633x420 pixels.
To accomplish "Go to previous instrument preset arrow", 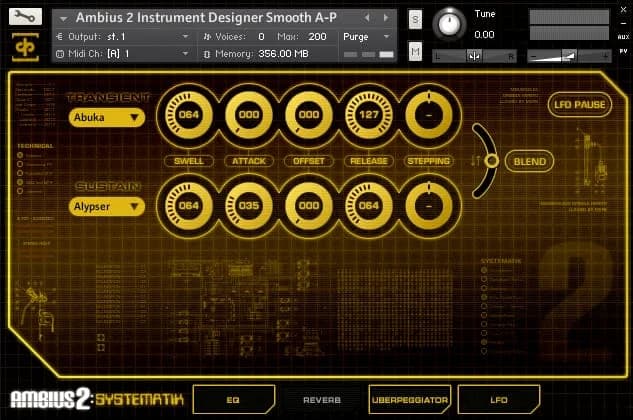I will tap(367, 17).
